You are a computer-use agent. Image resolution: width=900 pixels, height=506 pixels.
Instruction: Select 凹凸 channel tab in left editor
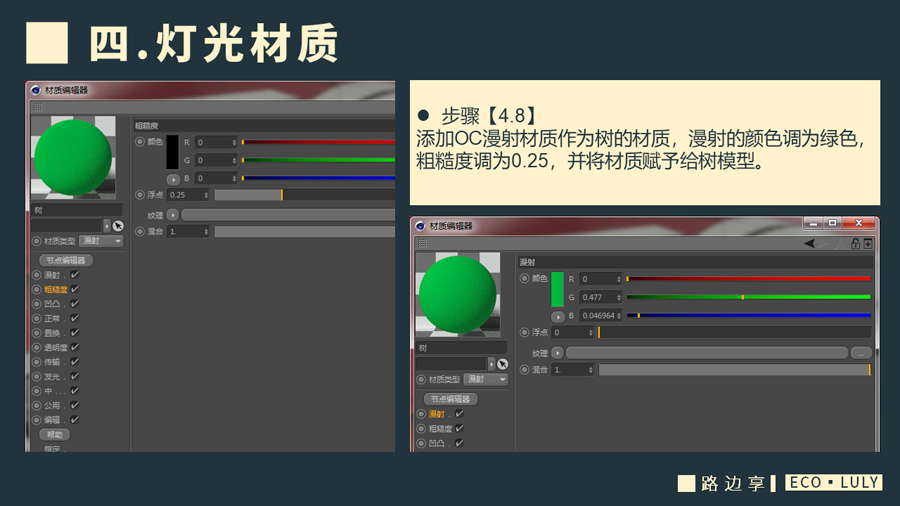tap(52, 303)
